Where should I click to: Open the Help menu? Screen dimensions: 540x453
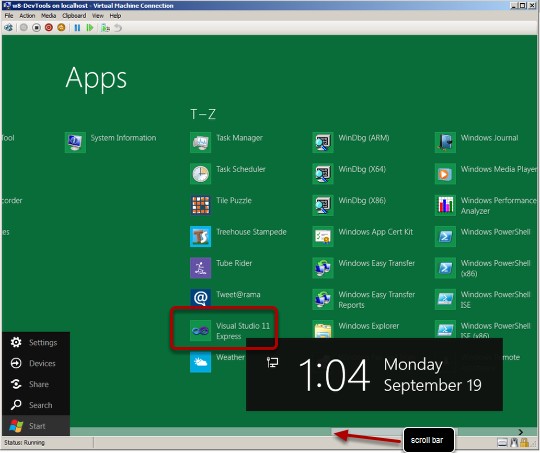coord(115,16)
